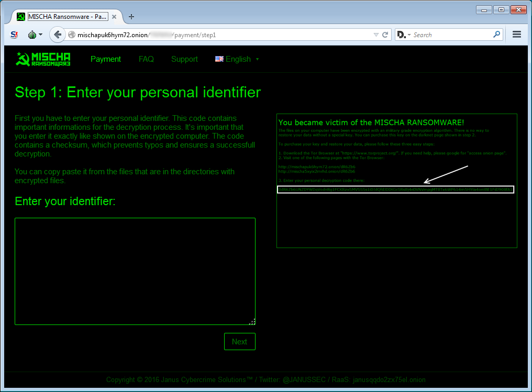Maximize the browser window
The width and height of the screenshot is (532, 392).
coord(501,10)
